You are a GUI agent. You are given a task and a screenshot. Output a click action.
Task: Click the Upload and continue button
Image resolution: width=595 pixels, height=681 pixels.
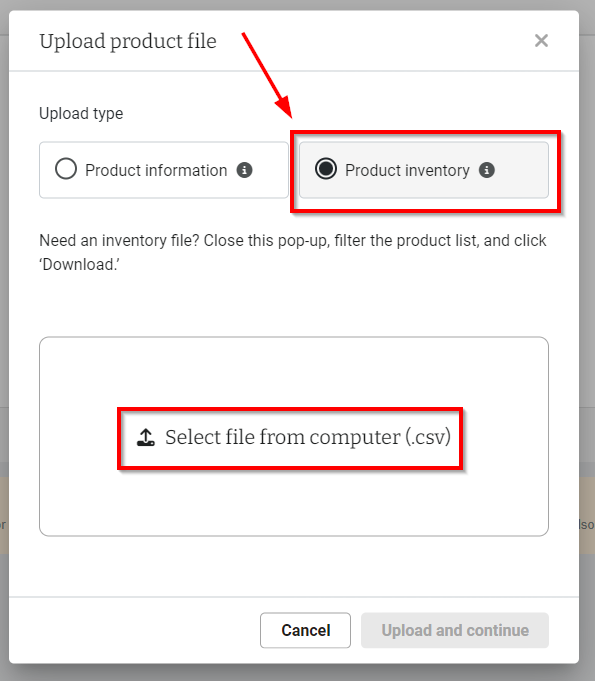(455, 630)
